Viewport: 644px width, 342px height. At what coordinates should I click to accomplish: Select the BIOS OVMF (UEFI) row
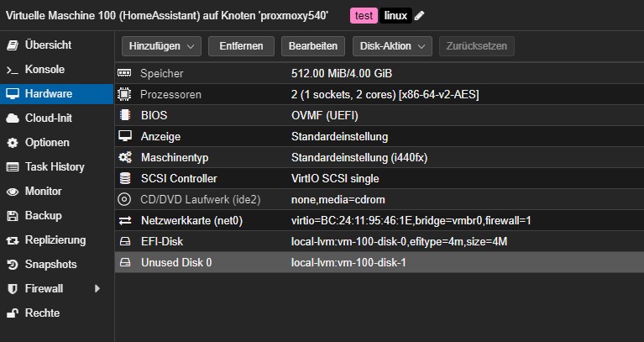(x=380, y=115)
